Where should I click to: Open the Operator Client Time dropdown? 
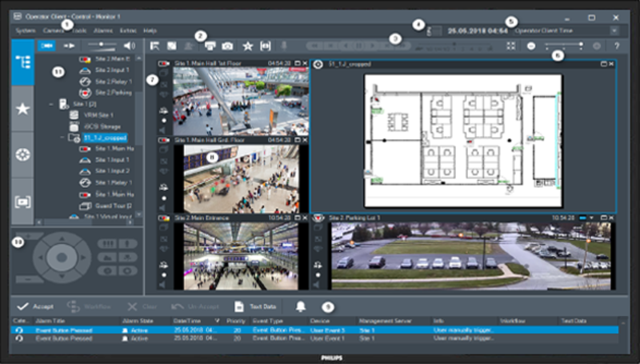click(x=614, y=30)
